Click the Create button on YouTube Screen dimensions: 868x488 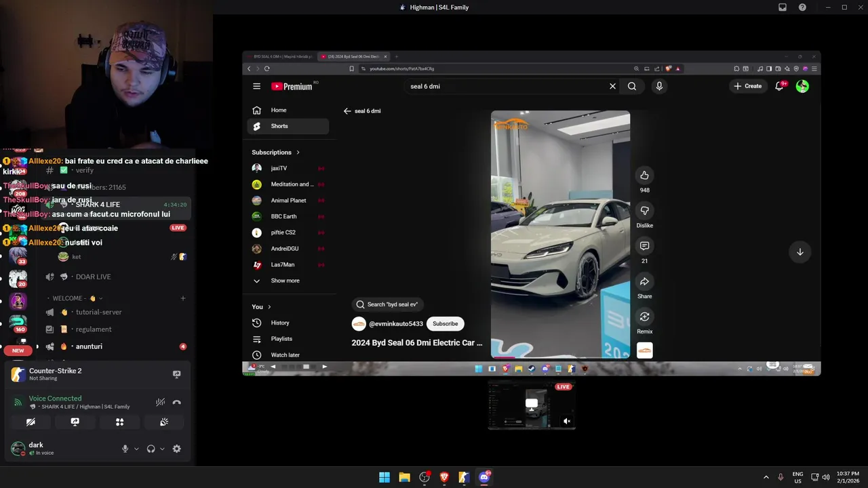[x=747, y=86]
